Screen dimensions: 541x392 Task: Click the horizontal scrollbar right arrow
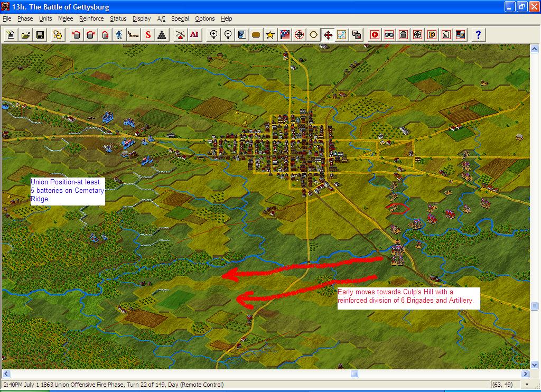coord(525,374)
